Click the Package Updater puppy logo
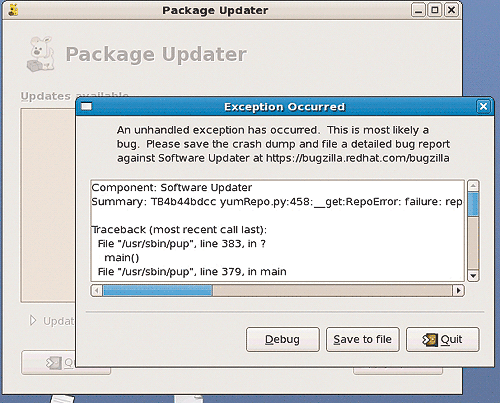This screenshot has height=403, width=500. click(41, 54)
